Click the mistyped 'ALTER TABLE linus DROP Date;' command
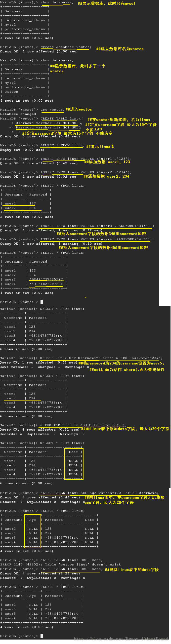The width and height of the screenshot is (171, 644). (72, 560)
